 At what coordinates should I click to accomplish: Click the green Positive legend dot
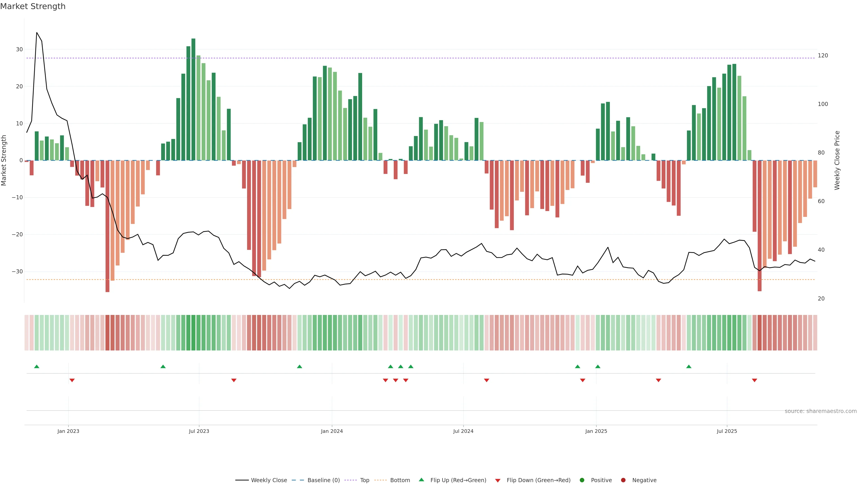[x=582, y=480]
